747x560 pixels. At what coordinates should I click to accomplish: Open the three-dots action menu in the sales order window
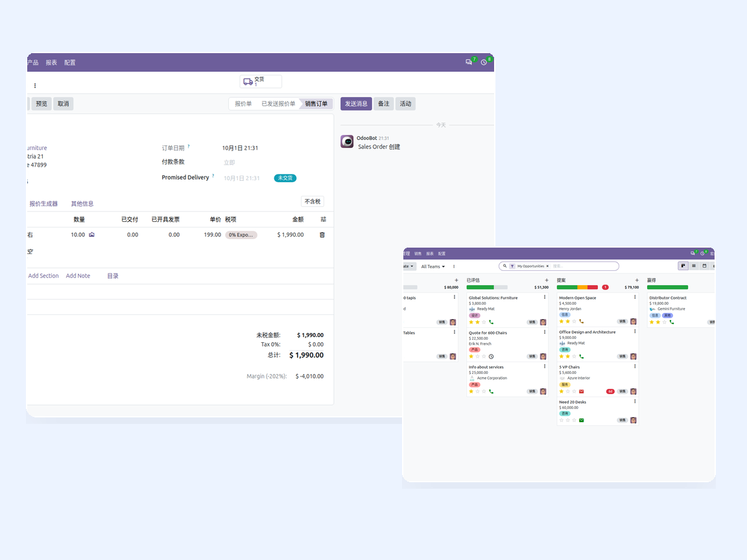coord(35,86)
